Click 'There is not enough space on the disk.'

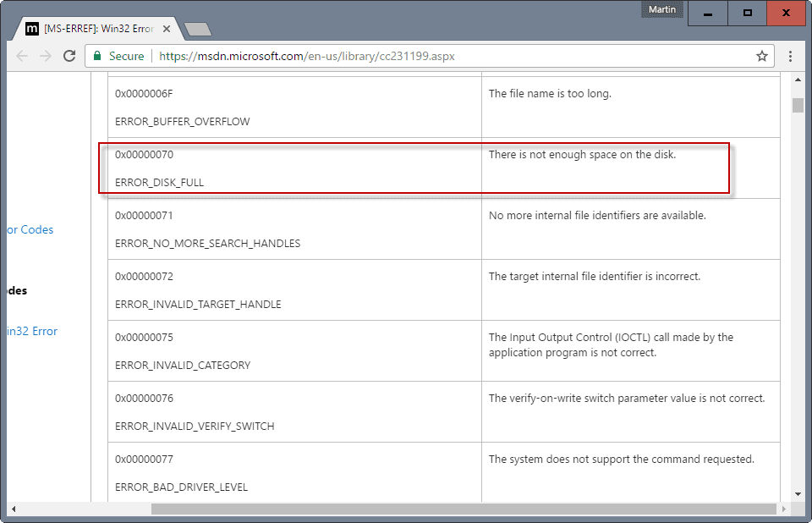(x=583, y=155)
